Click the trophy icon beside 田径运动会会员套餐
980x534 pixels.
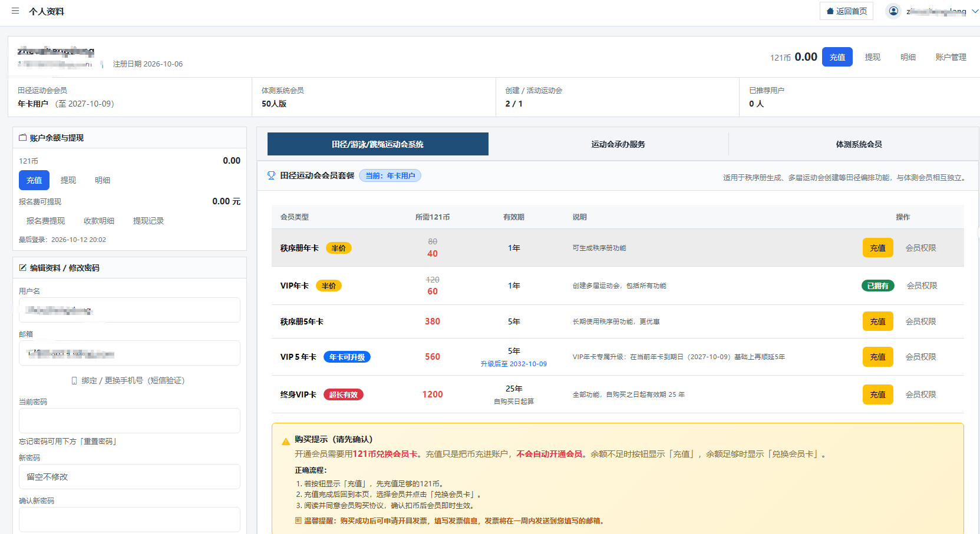pyautogui.click(x=272, y=175)
